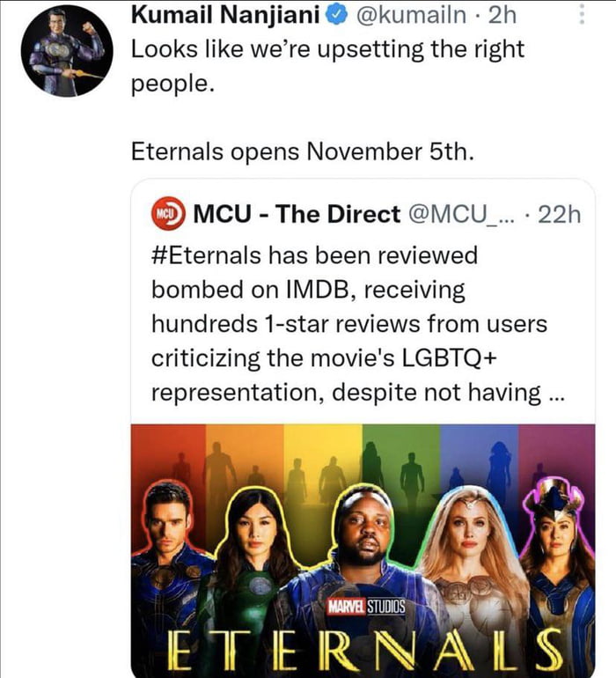
Task: Open the Eternals poster image
Action: 363,546
